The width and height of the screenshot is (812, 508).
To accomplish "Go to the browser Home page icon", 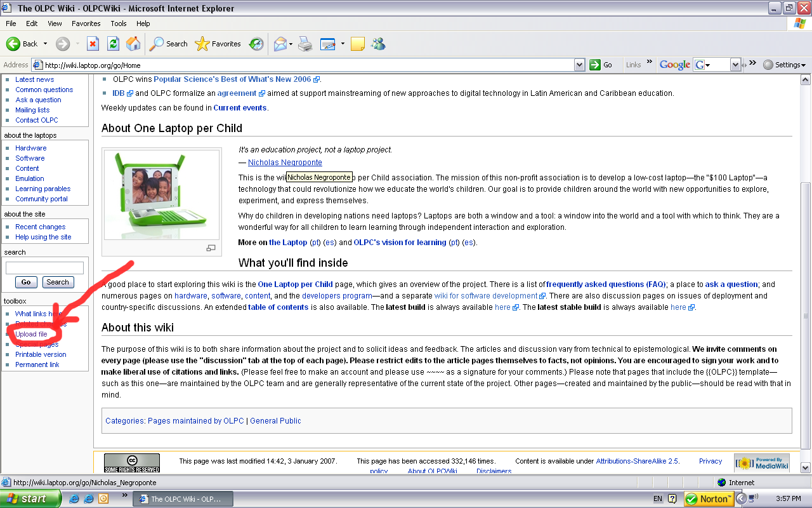I will point(133,44).
